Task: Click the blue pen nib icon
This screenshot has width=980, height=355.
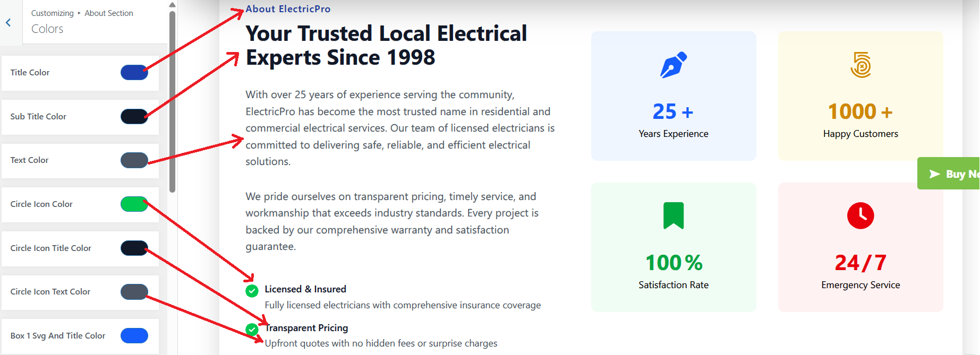Action: [x=674, y=65]
